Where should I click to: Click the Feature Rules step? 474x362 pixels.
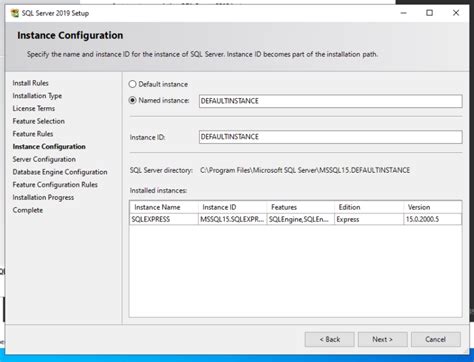(x=33, y=134)
